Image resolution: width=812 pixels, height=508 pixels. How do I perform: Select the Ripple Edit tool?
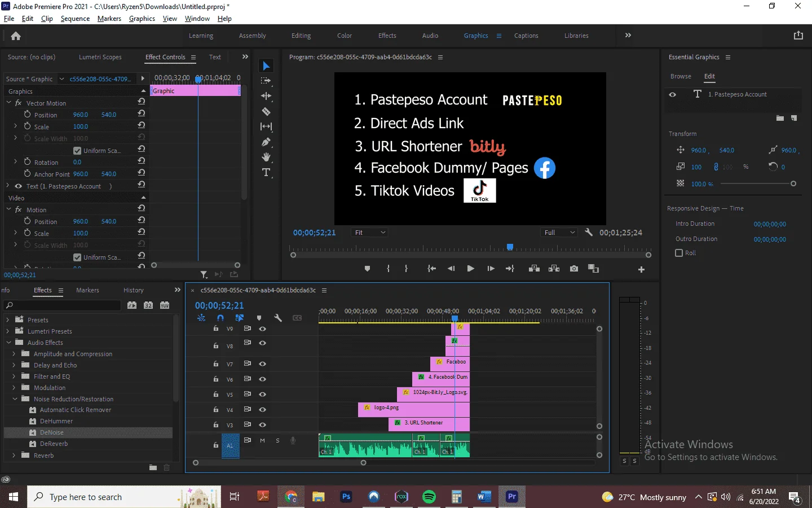click(266, 96)
